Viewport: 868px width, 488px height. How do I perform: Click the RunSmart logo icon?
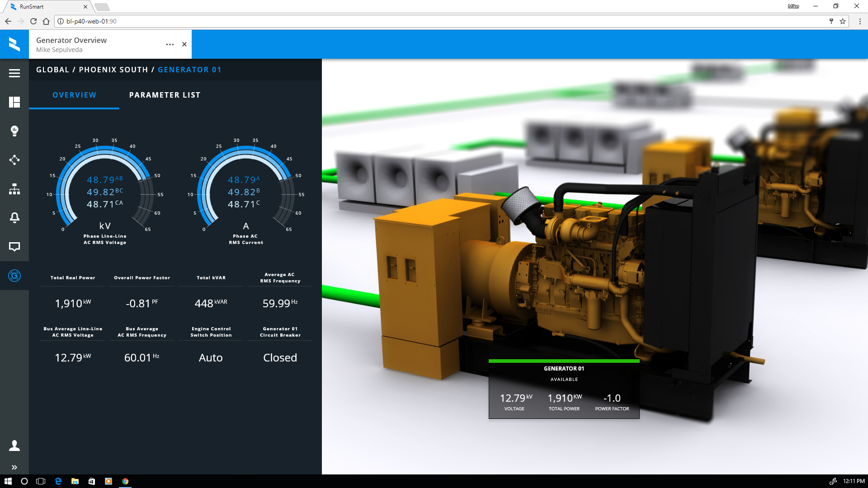pyautogui.click(x=14, y=44)
